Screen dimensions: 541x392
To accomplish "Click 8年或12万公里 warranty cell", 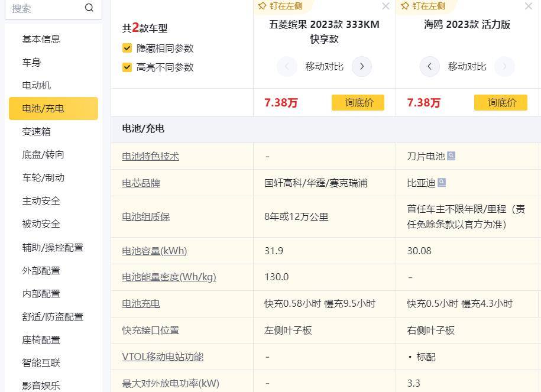I will [x=296, y=217].
